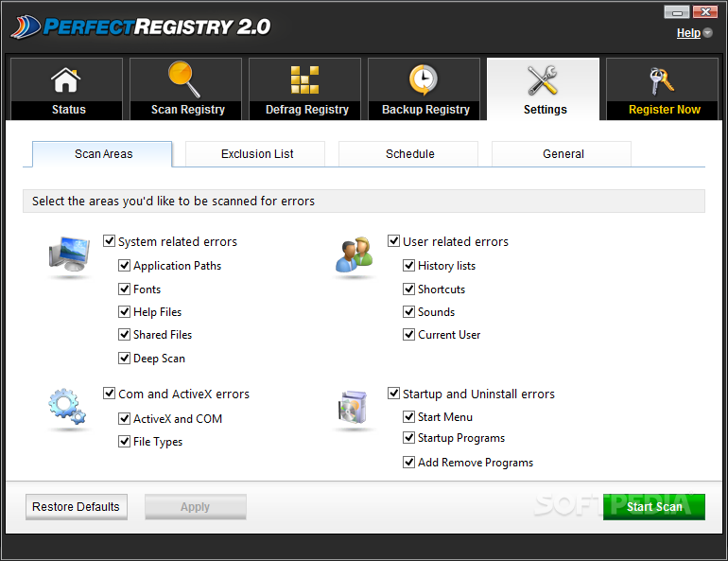Select the Scan Areas subtab
Viewport: 728px width, 561px height.
tap(102, 153)
